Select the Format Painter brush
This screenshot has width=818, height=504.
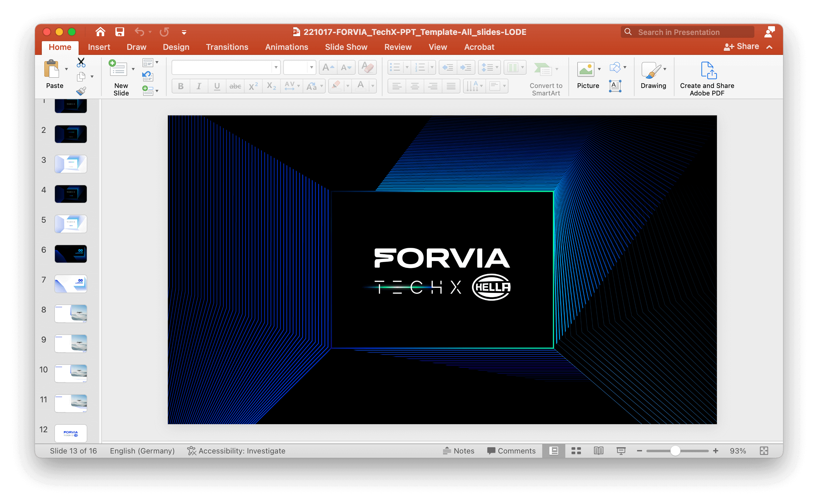81,91
